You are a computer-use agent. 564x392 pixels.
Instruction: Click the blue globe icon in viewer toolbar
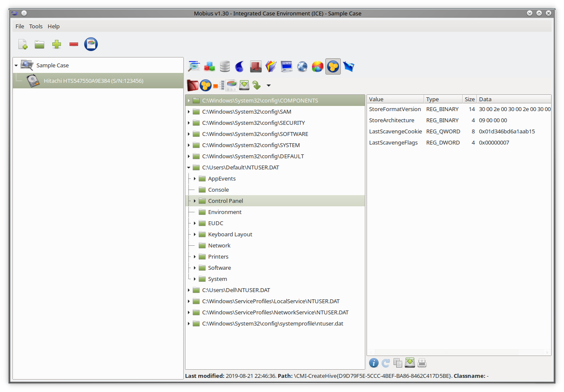(x=302, y=66)
